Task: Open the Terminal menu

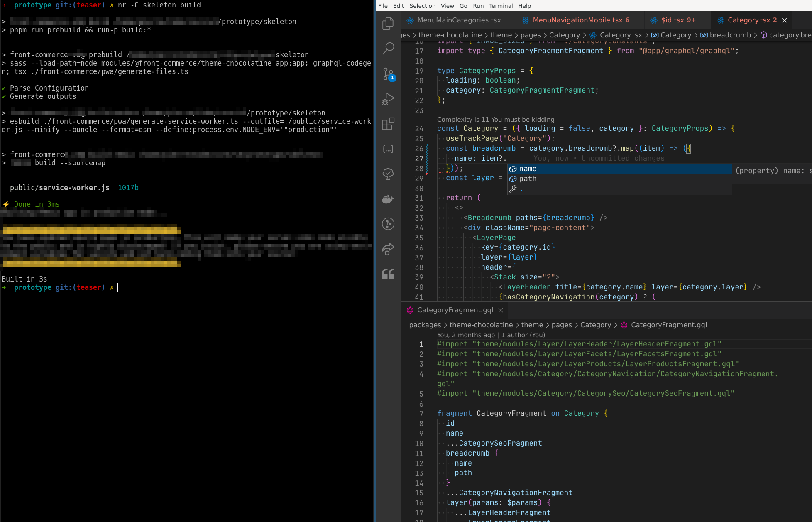Action: tap(501, 6)
